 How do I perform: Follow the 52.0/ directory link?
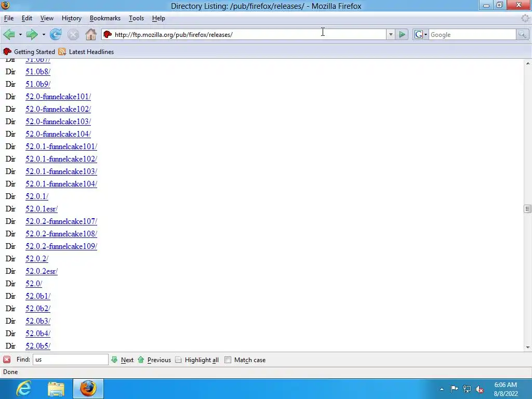click(x=34, y=284)
